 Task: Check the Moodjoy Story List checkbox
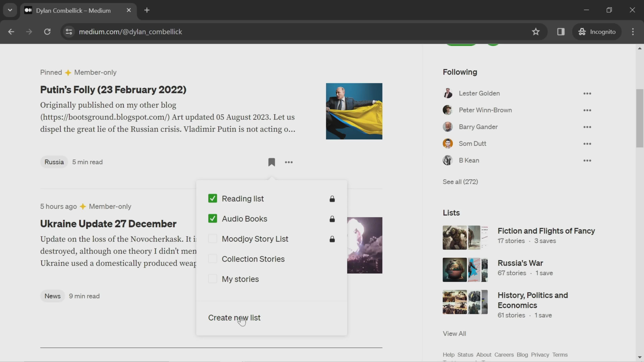coord(212,239)
